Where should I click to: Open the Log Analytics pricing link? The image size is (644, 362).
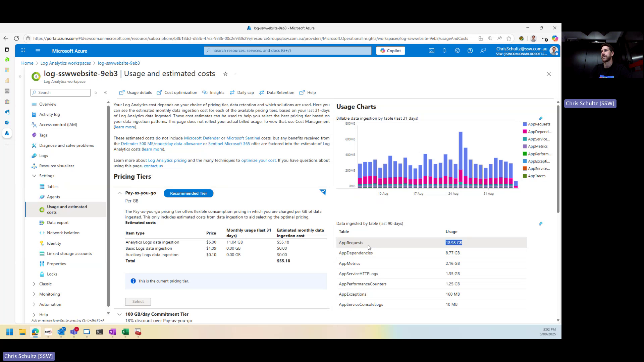(167, 160)
